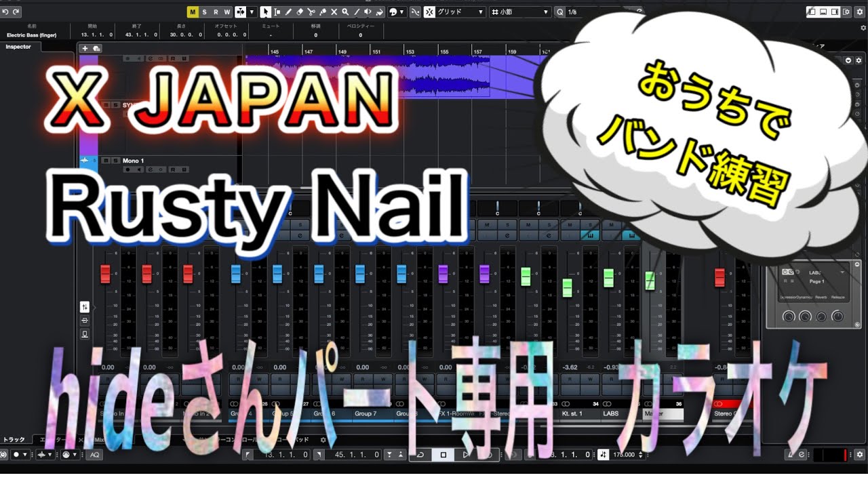Open the color selector dropdown arrow
The image size is (868, 488).
pyautogui.click(x=401, y=12)
